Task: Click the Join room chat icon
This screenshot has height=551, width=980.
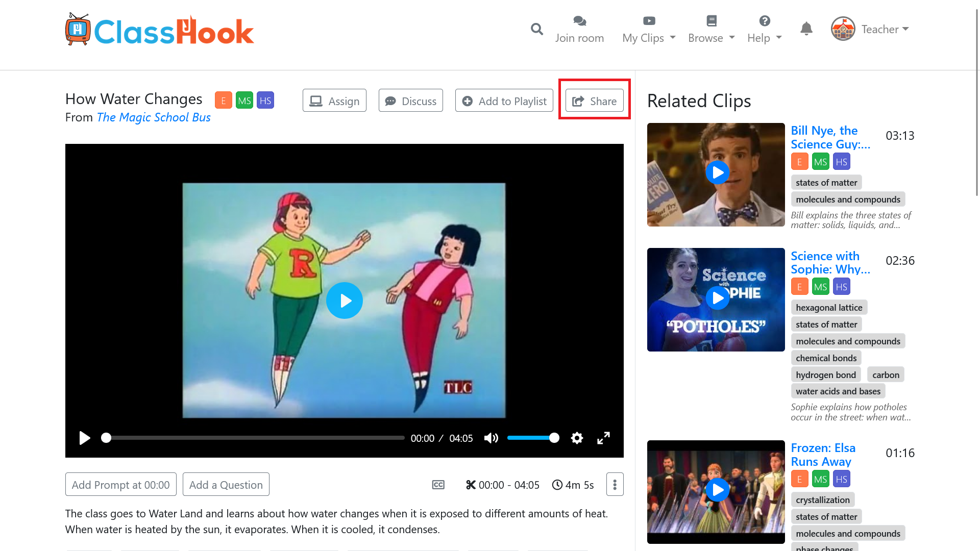Action: point(579,21)
